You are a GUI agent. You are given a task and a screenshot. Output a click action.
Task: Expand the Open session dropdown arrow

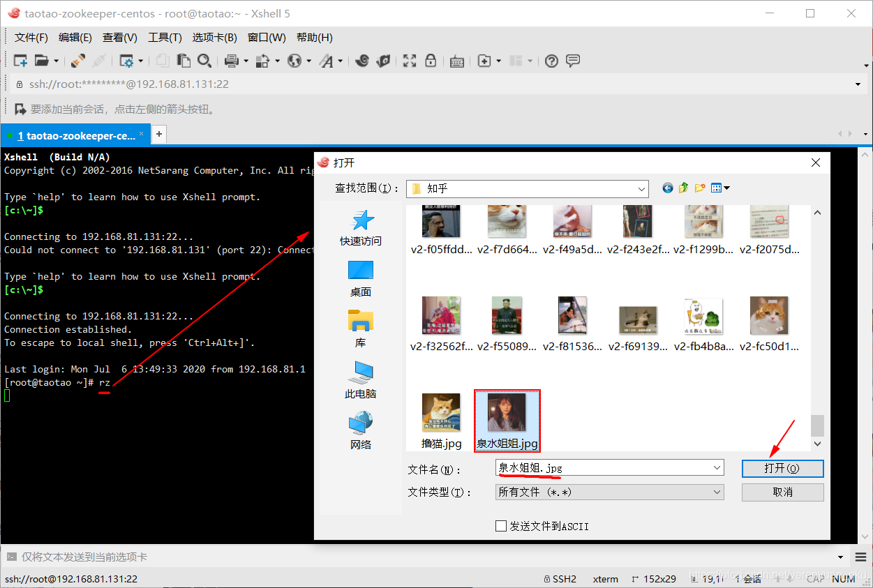[x=57, y=61]
